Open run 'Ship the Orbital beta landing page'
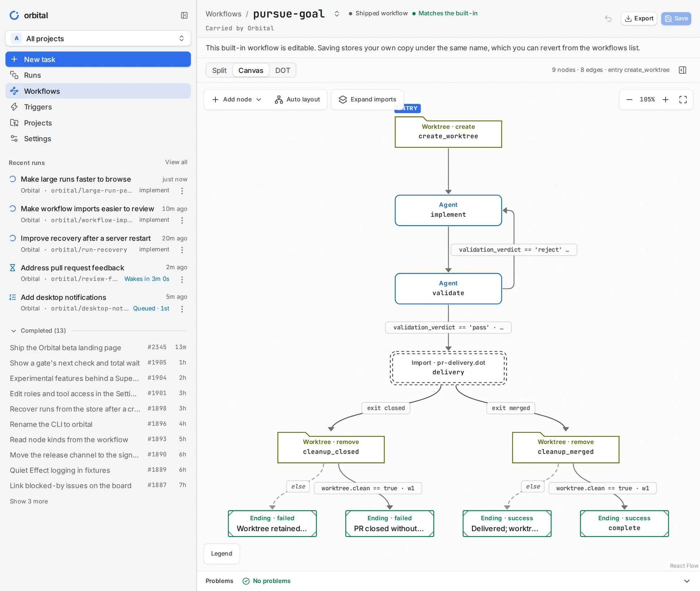The width and height of the screenshot is (700, 591). pos(98,348)
